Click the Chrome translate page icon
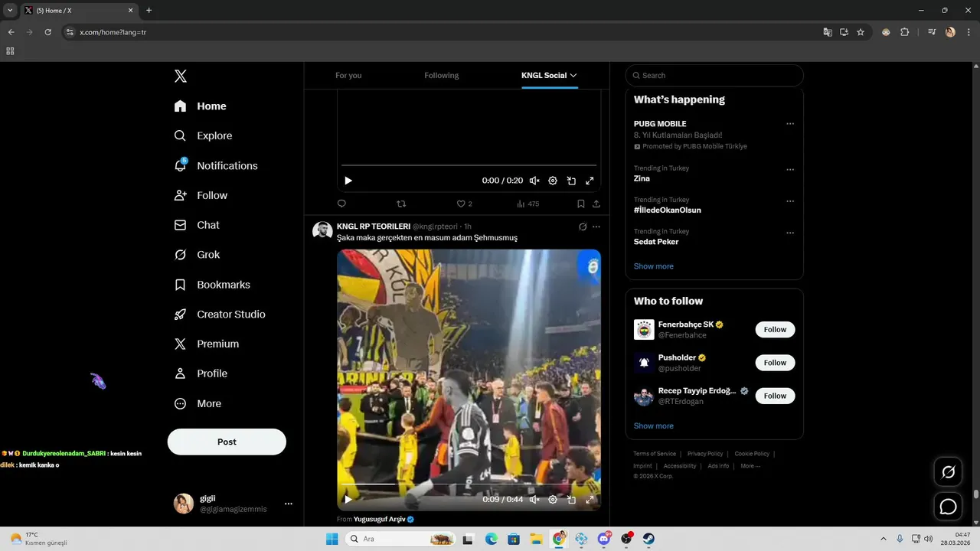The height and width of the screenshot is (551, 980). click(x=827, y=32)
